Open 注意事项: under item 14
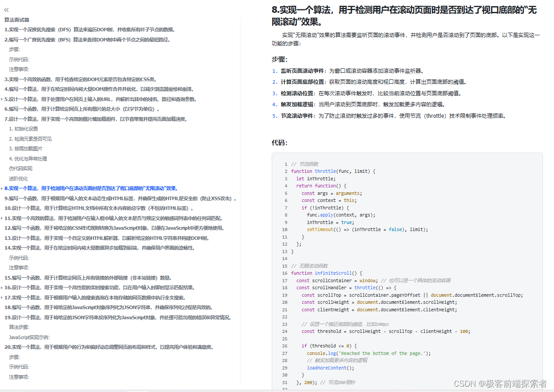The image size is (554, 392). point(19,268)
